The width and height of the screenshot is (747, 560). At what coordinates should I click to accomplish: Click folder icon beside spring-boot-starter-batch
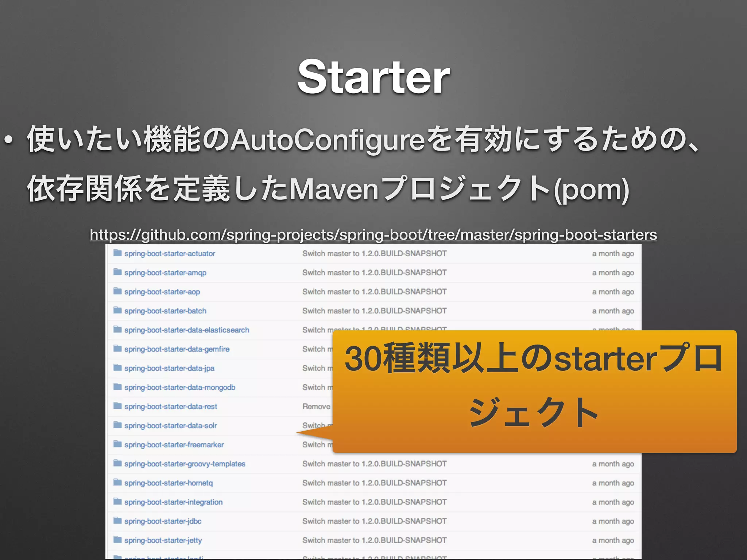(117, 310)
